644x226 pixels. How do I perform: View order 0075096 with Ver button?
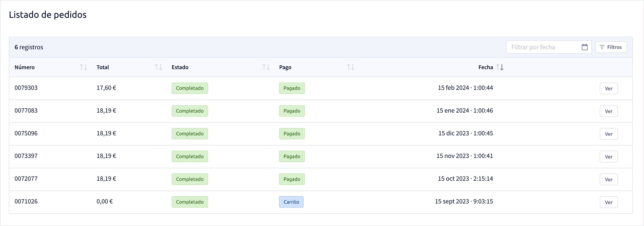tap(608, 134)
